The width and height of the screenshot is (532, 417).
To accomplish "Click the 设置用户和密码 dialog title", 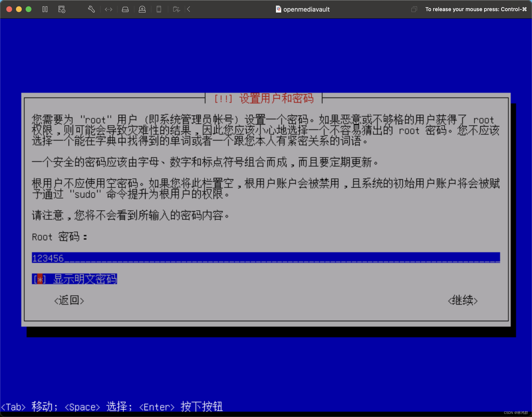I will (x=276, y=98).
